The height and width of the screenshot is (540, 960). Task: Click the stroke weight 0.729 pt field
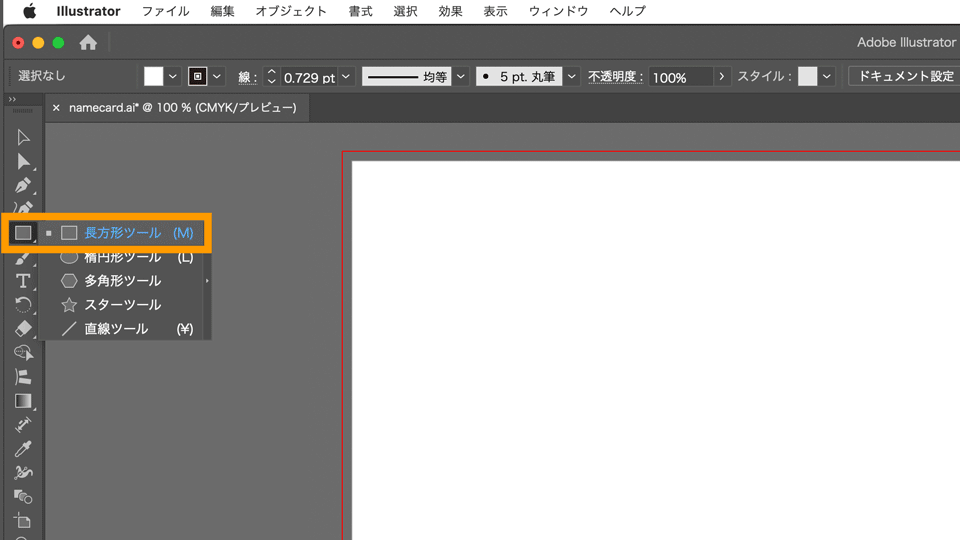(309, 77)
